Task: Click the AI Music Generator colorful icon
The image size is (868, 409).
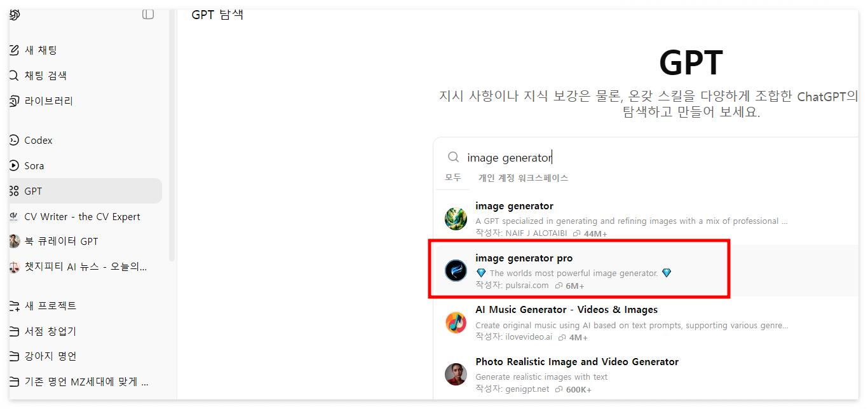Action: coord(456,323)
